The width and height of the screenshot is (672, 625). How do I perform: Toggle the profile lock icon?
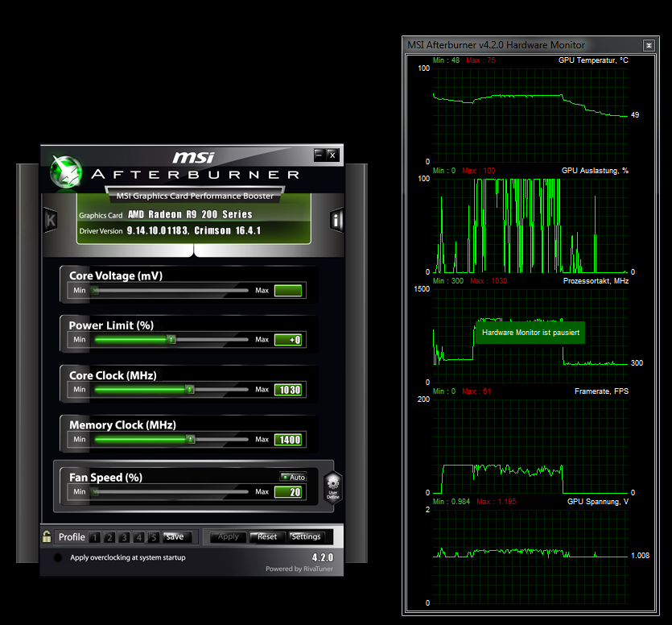[47, 536]
